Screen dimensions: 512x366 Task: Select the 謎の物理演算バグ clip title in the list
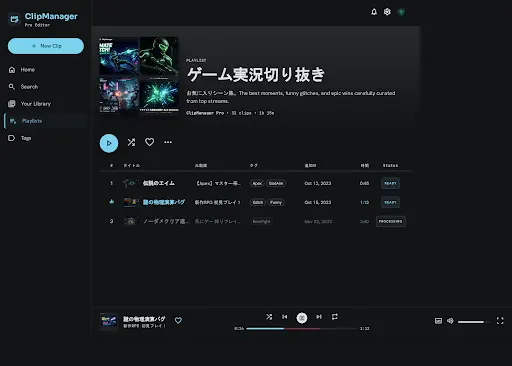164,202
